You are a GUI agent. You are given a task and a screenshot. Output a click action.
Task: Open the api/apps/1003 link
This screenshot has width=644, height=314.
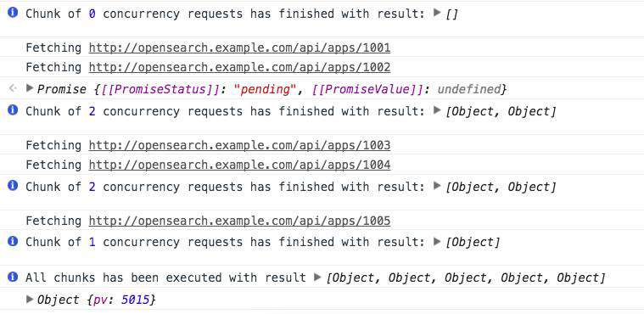click(x=239, y=145)
